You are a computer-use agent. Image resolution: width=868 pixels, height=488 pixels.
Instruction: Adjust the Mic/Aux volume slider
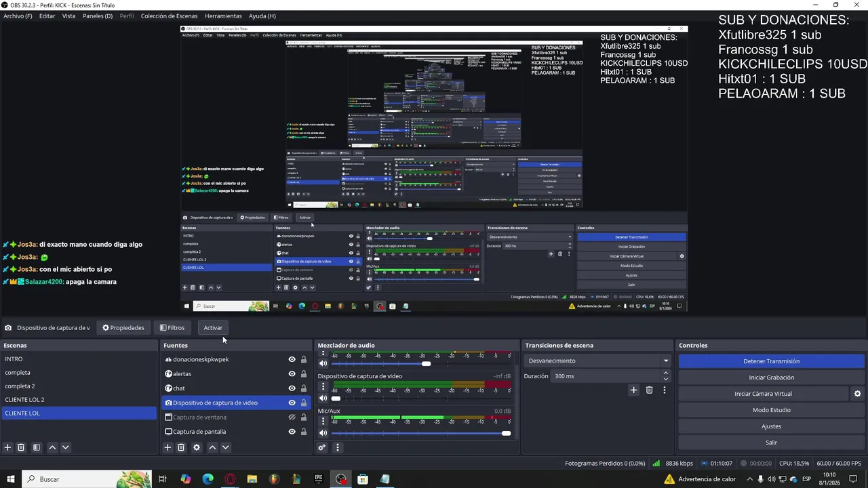[x=421, y=433]
